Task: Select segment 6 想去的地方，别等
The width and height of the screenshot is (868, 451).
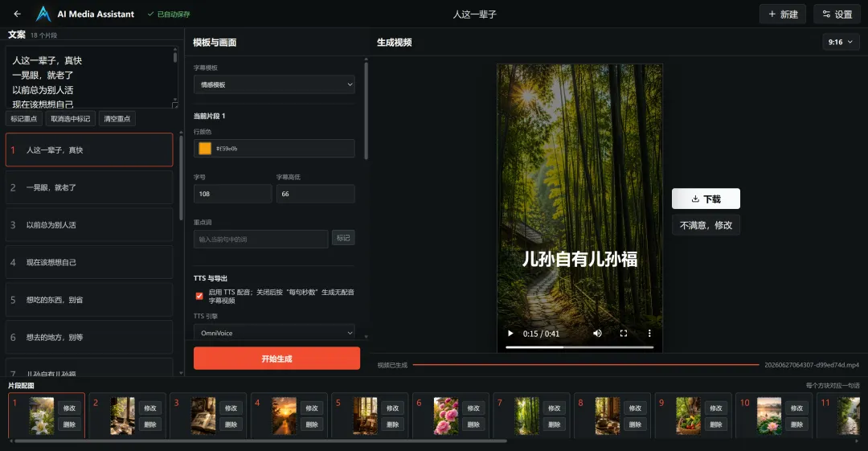Action: (x=89, y=337)
